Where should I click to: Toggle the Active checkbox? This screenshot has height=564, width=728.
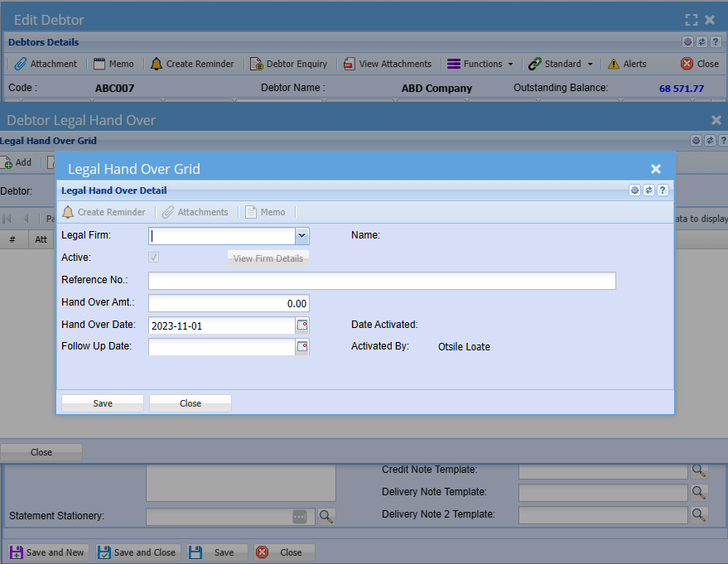pyautogui.click(x=154, y=258)
